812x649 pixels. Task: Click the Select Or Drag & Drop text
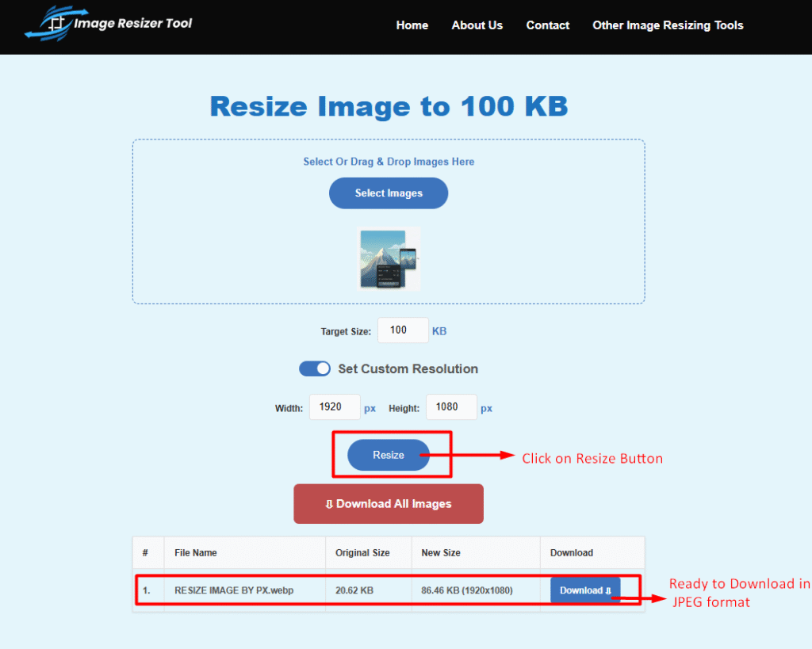[389, 162]
